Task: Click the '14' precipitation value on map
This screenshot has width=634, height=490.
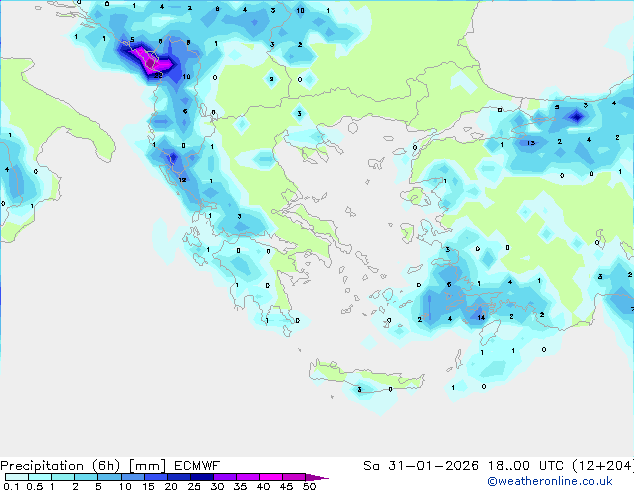Action: pyautogui.click(x=481, y=318)
